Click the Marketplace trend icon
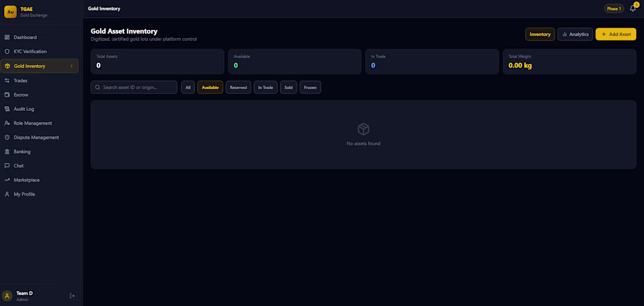This screenshot has width=644, height=306. (x=7, y=180)
